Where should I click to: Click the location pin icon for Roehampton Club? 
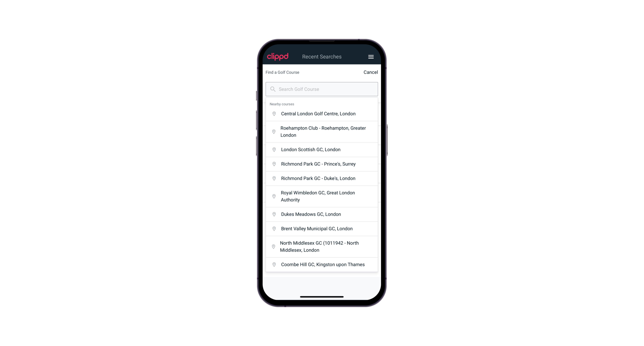pos(273,132)
